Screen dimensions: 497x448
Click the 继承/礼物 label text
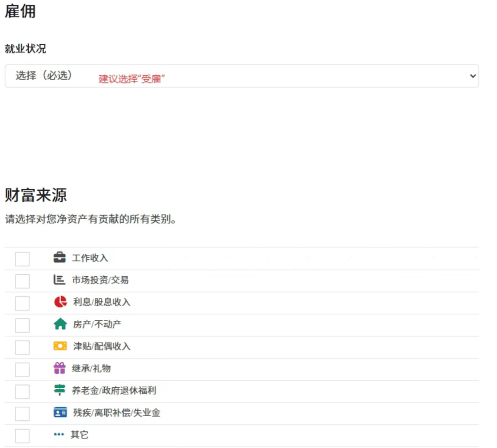(x=91, y=368)
